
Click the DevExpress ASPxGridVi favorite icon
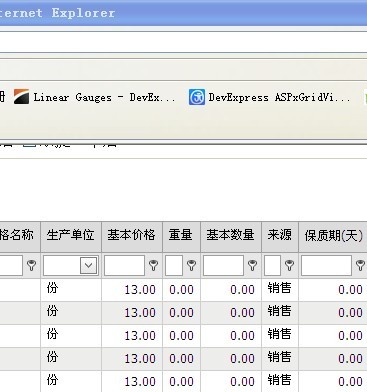point(197,97)
